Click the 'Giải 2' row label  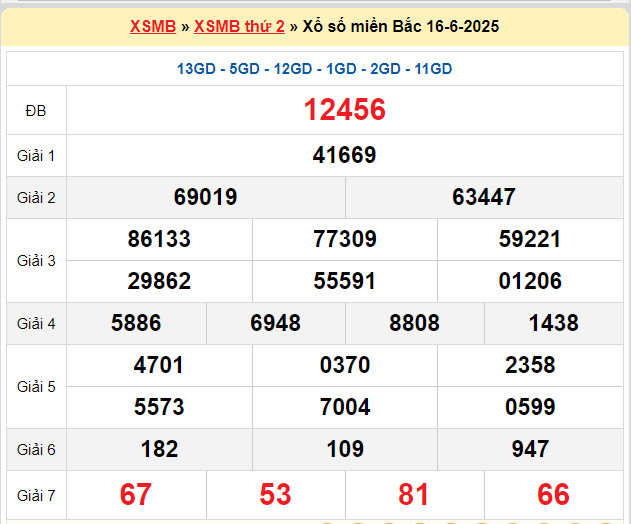[36, 198]
